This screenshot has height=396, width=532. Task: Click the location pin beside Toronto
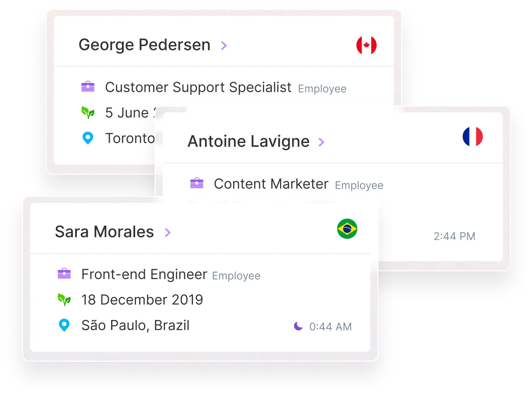click(88, 139)
